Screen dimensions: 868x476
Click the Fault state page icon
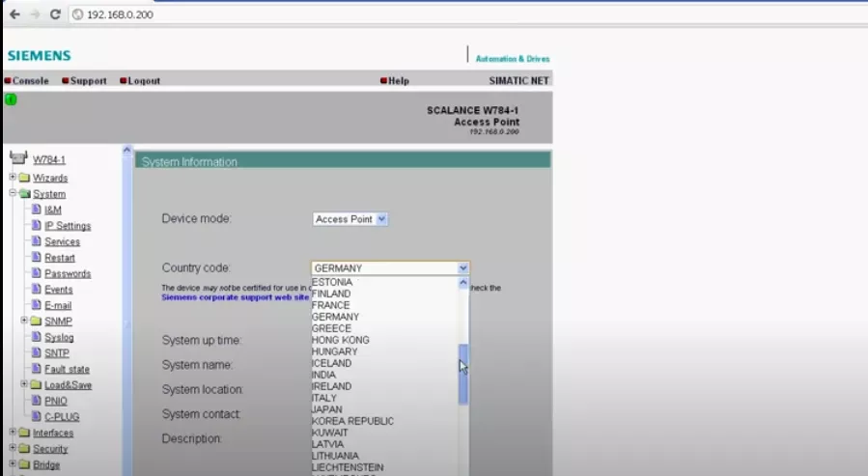coord(36,369)
